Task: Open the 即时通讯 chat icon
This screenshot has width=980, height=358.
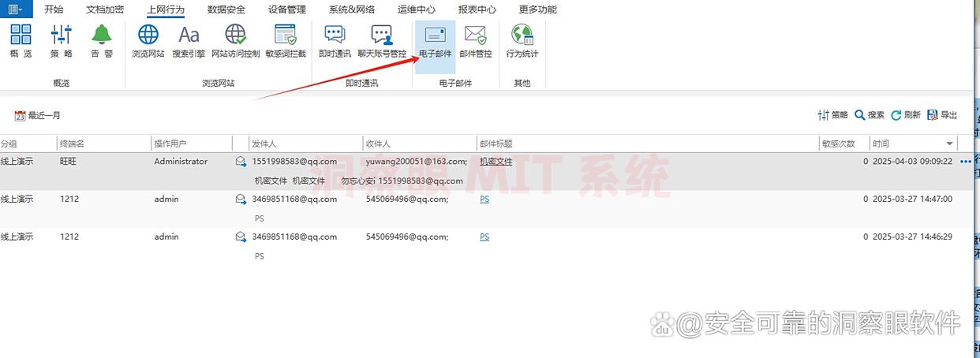Action: point(335,41)
